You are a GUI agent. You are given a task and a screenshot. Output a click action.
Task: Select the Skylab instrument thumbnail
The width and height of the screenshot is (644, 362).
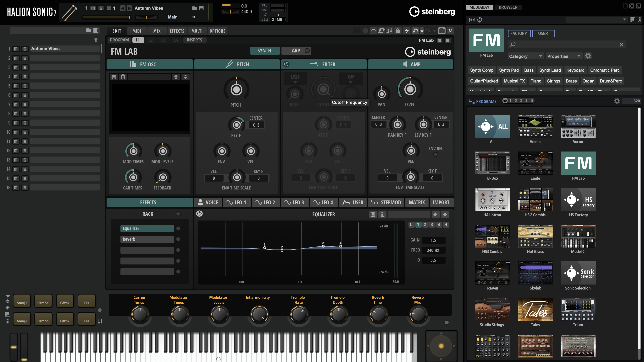(535, 273)
